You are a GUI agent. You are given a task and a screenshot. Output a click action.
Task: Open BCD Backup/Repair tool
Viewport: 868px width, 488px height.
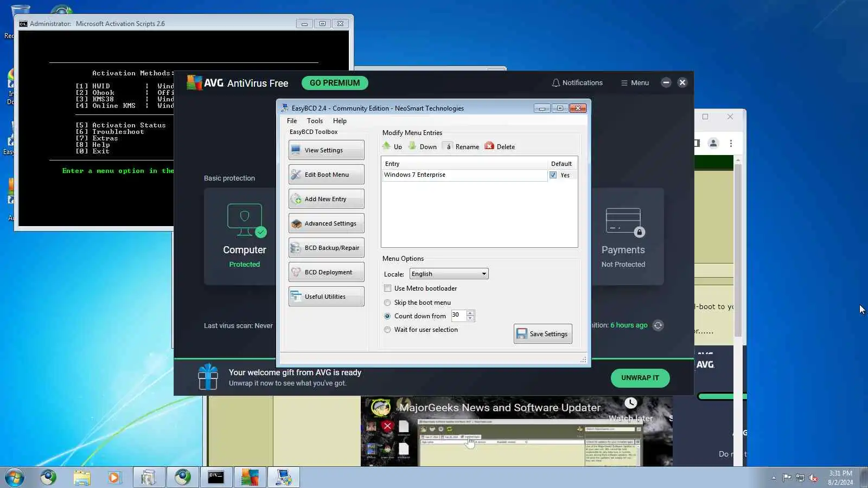[x=326, y=248]
